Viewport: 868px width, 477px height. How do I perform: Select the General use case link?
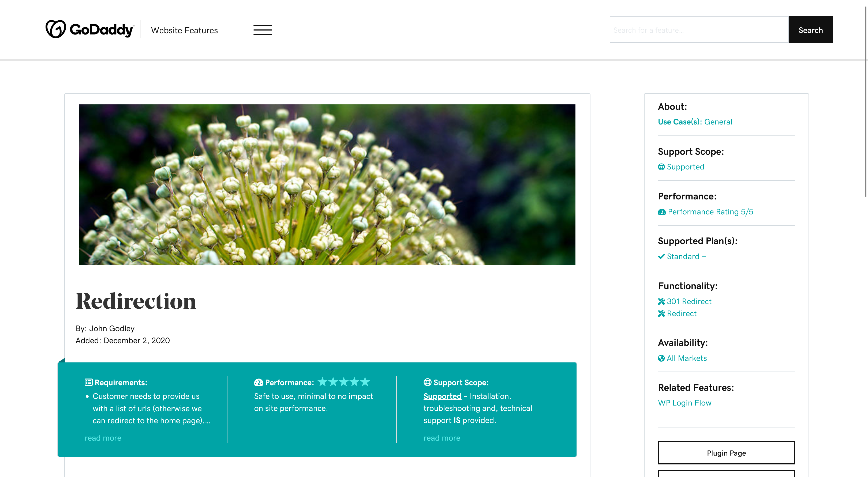pyautogui.click(x=718, y=122)
